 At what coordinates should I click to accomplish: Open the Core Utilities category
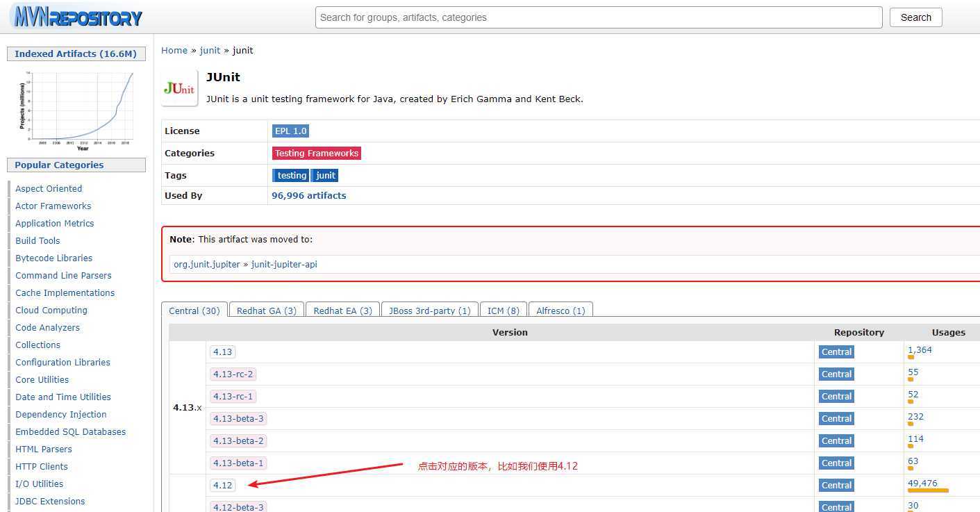pos(42,379)
